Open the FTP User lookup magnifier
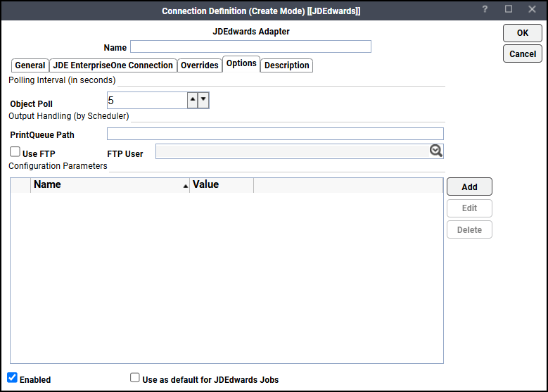The height and width of the screenshot is (392, 548). pos(436,151)
